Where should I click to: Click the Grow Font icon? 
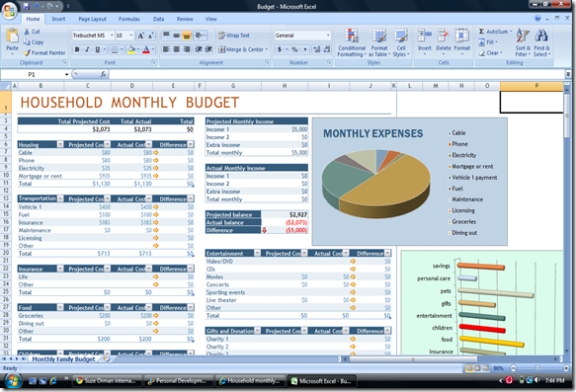140,36
